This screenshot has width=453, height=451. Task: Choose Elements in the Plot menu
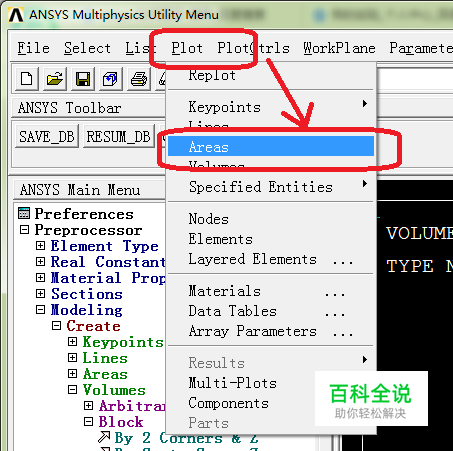tap(271, 239)
